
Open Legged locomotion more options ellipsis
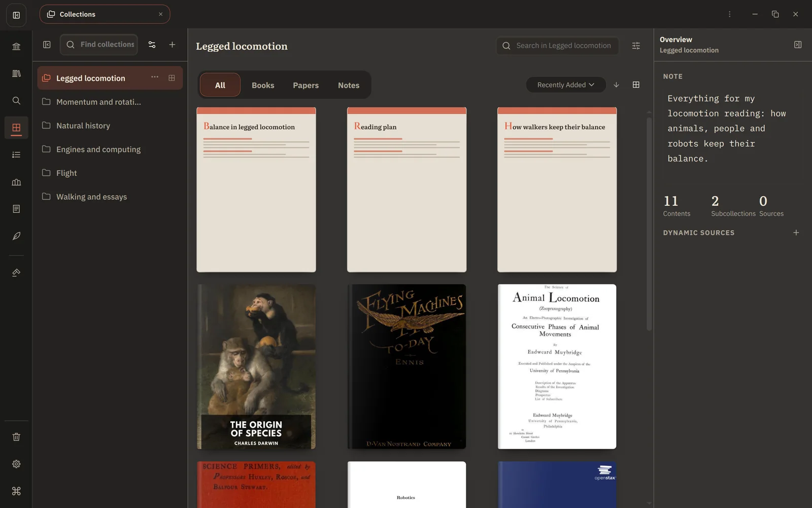pyautogui.click(x=155, y=77)
